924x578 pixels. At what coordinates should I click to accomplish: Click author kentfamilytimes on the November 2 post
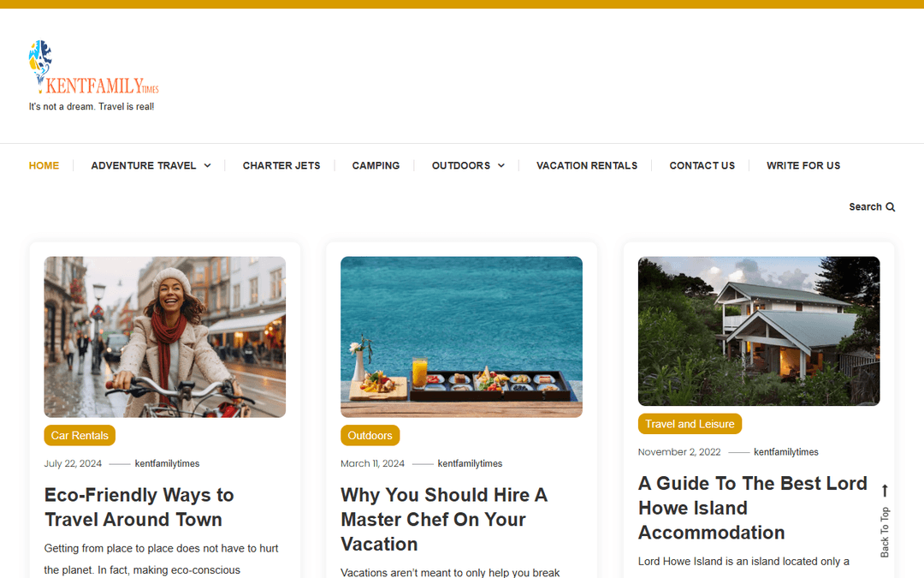[786, 452]
